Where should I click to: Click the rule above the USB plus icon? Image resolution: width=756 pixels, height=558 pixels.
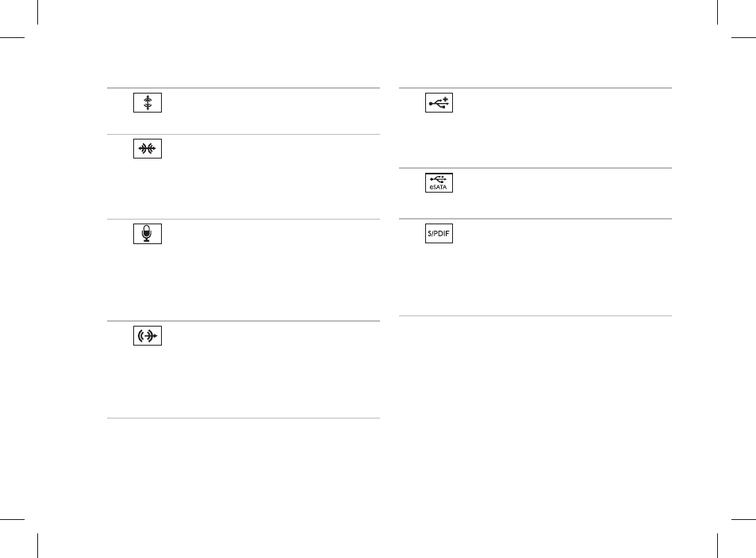(x=535, y=88)
